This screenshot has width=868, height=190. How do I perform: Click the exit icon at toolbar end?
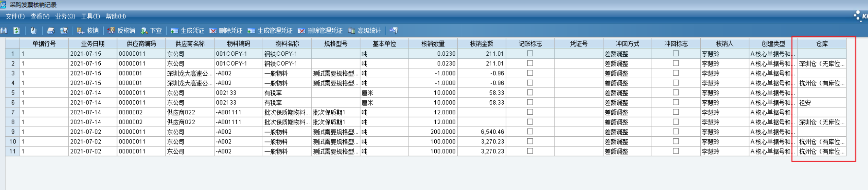(394, 31)
